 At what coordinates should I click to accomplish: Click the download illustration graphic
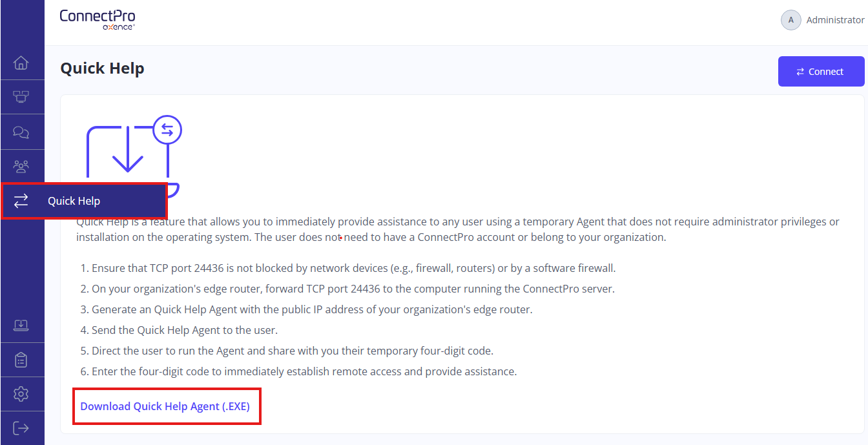tap(134, 156)
